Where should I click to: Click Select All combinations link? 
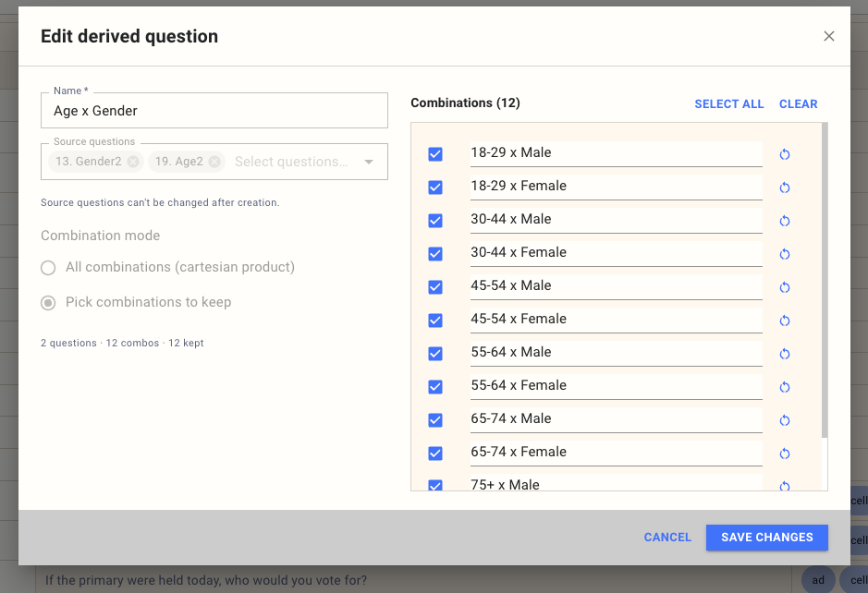pos(729,104)
